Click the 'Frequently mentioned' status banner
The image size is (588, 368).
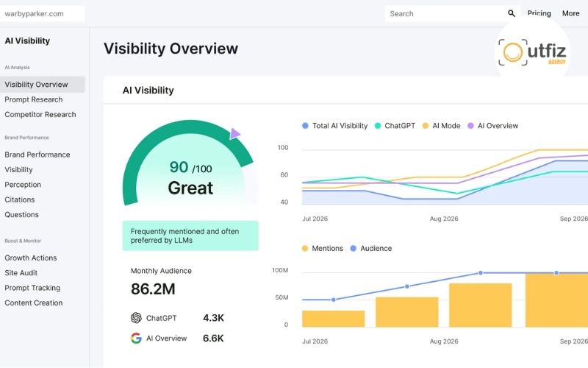(x=190, y=236)
